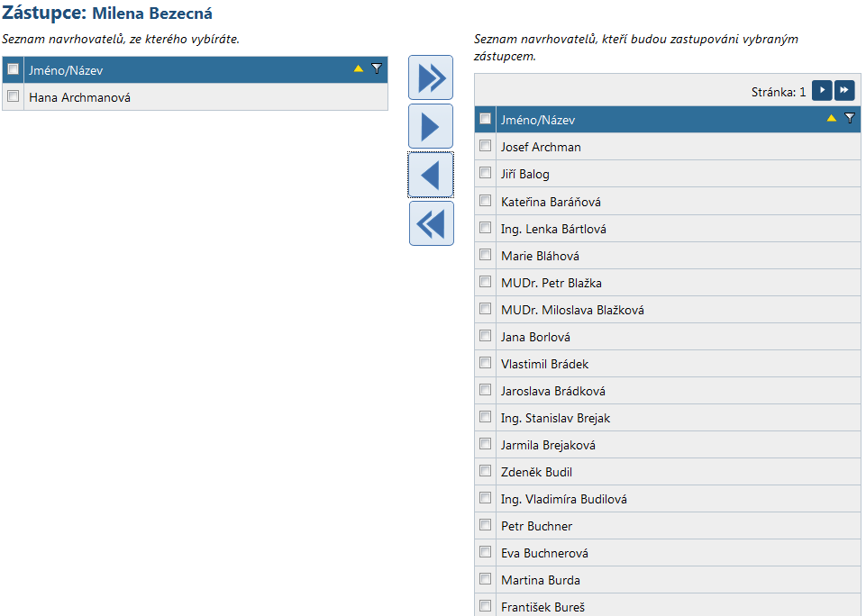Viewport: 866px width, 616px height.
Task: Tick checkbox next to Josef Archman
Action: click(x=486, y=146)
